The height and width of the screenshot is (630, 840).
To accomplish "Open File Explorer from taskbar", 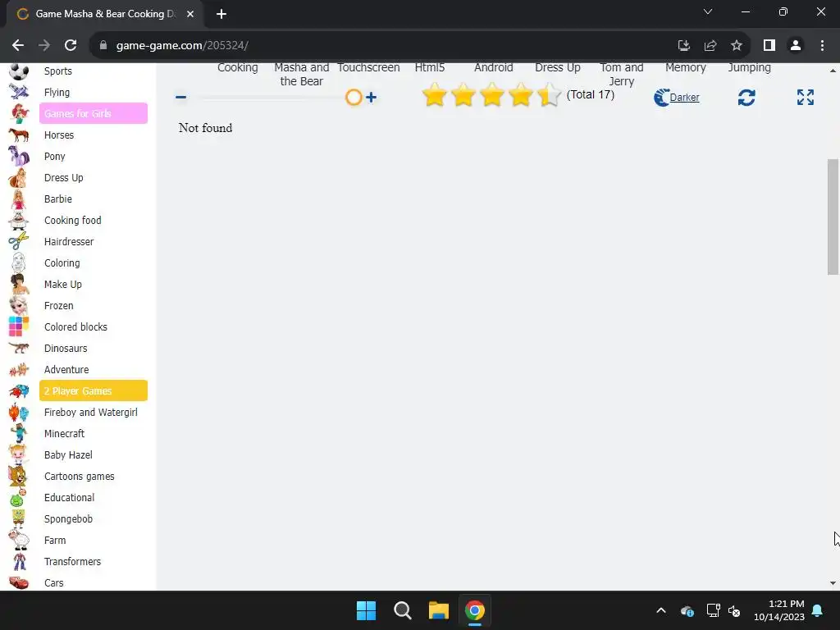I will (x=438, y=610).
